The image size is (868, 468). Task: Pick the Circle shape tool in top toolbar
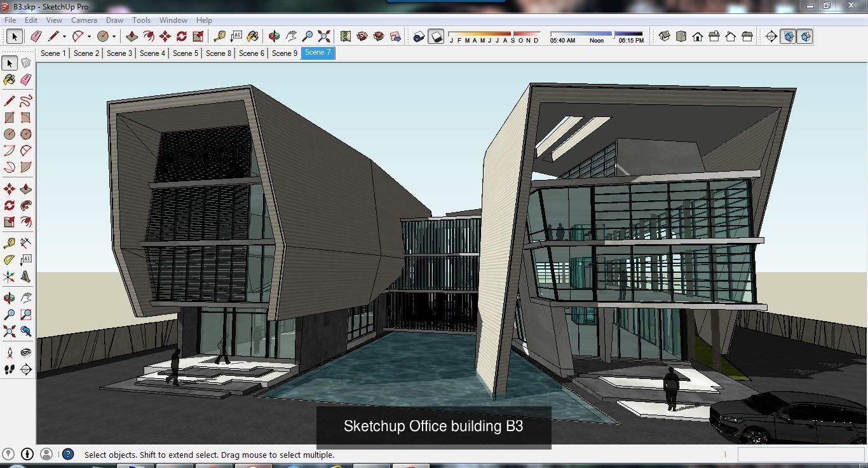point(103,36)
